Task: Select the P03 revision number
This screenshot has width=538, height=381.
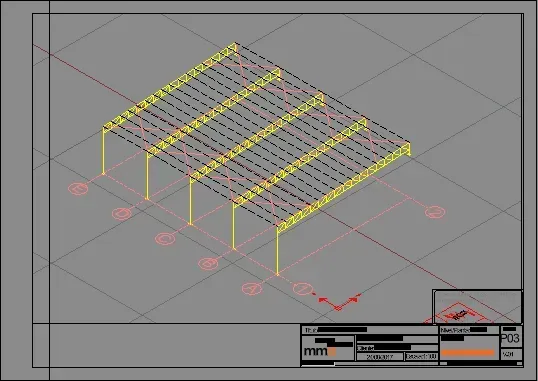Action: 511,338
